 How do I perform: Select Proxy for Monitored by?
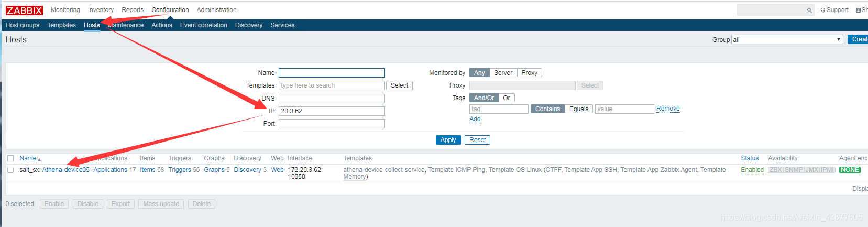click(530, 73)
